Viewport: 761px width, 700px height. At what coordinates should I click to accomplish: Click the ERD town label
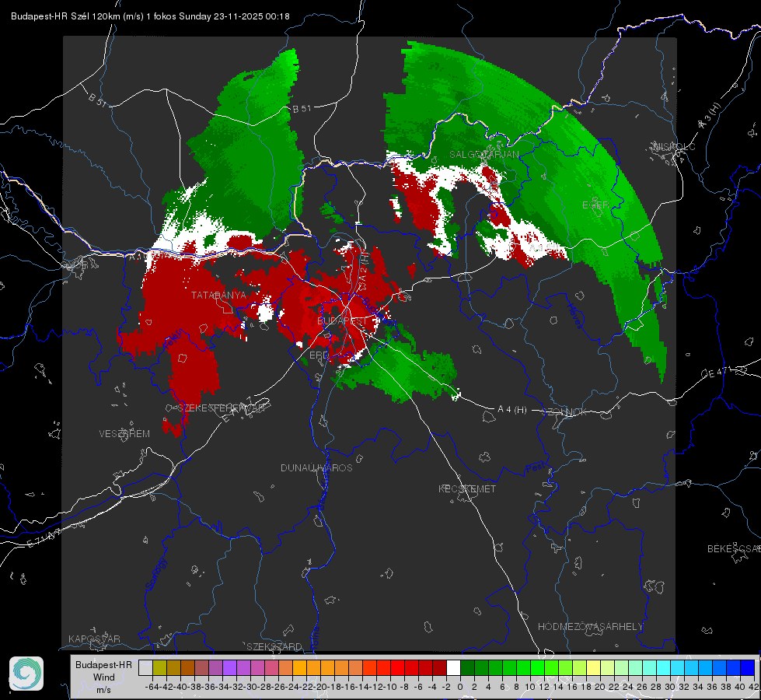319,355
